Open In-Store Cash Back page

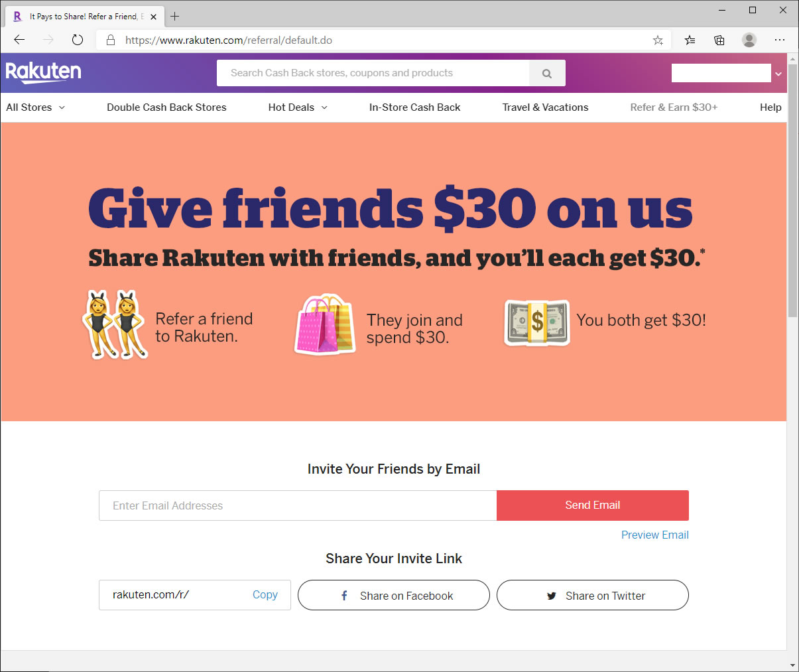point(414,107)
